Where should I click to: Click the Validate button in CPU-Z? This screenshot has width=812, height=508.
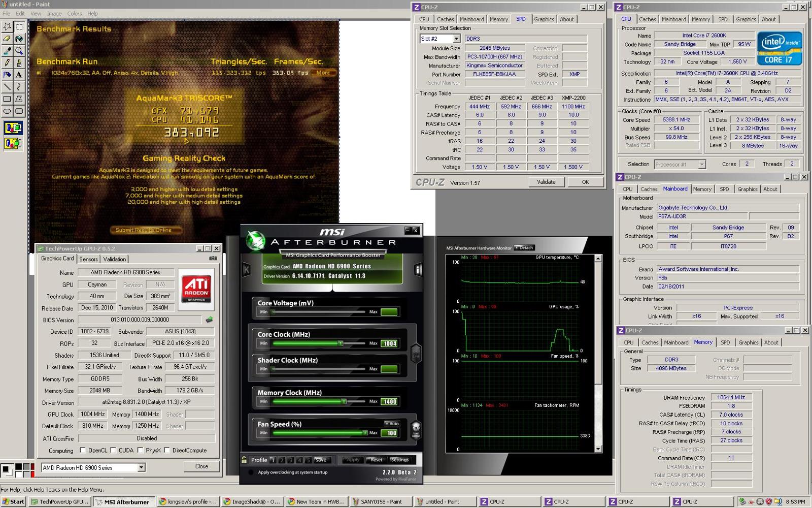tap(546, 182)
